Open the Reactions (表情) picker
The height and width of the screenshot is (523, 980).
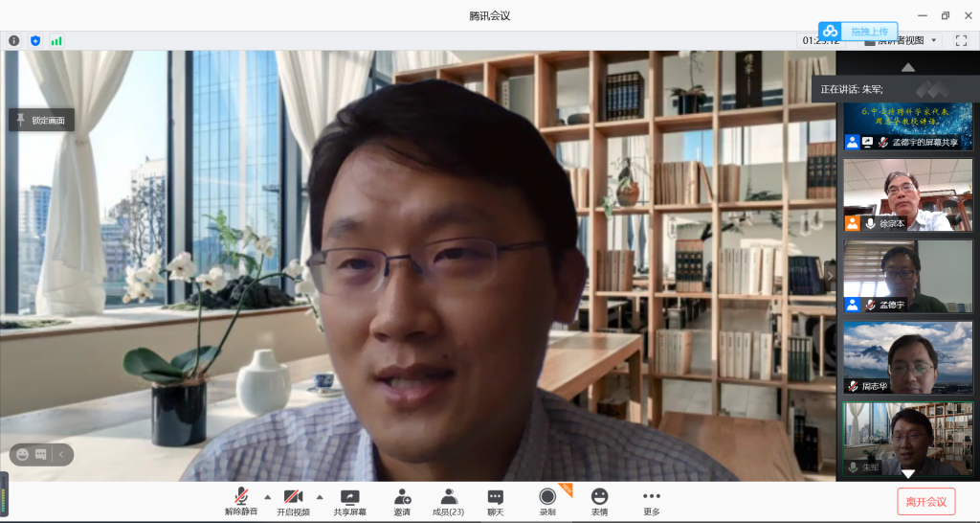[599, 501]
